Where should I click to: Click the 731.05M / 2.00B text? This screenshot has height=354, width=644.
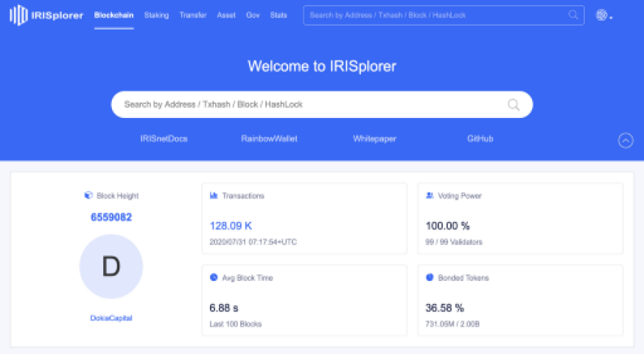point(452,324)
